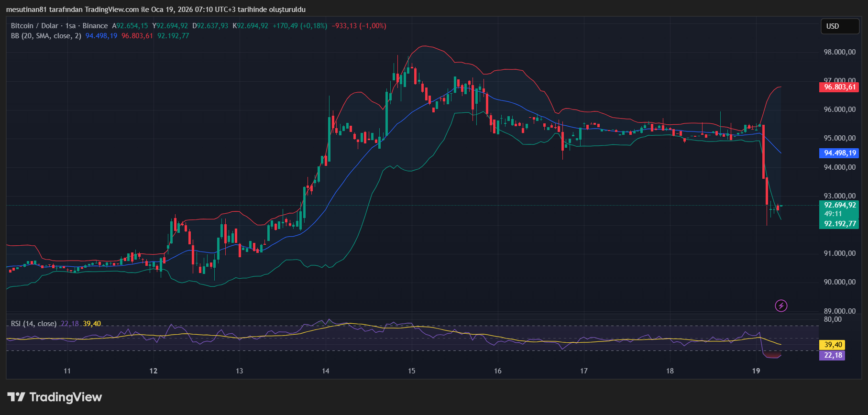Viewport: 868px width, 415px height.
Task: Click the 80,00 RSI axis label
Action: tap(833, 319)
